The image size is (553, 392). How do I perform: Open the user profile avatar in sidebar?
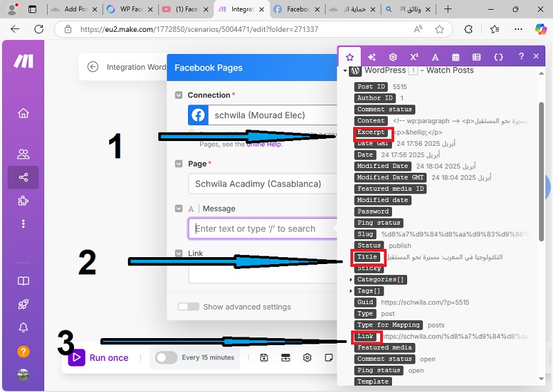(24, 374)
